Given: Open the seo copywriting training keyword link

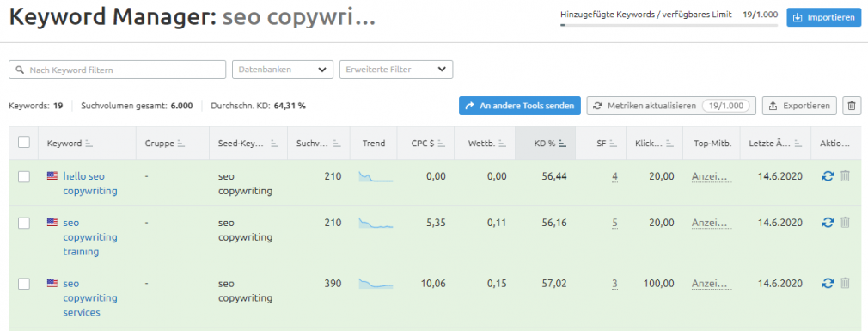Looking at the screenshot, I should coord(89,237).
